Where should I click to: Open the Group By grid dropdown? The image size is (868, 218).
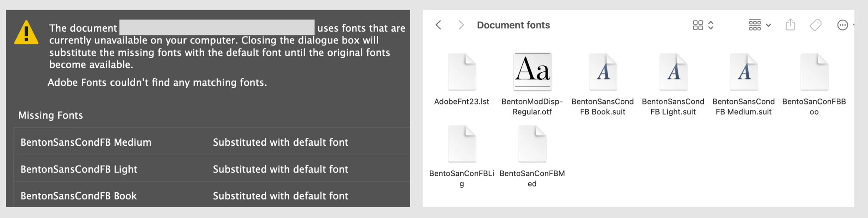(760, 25)
